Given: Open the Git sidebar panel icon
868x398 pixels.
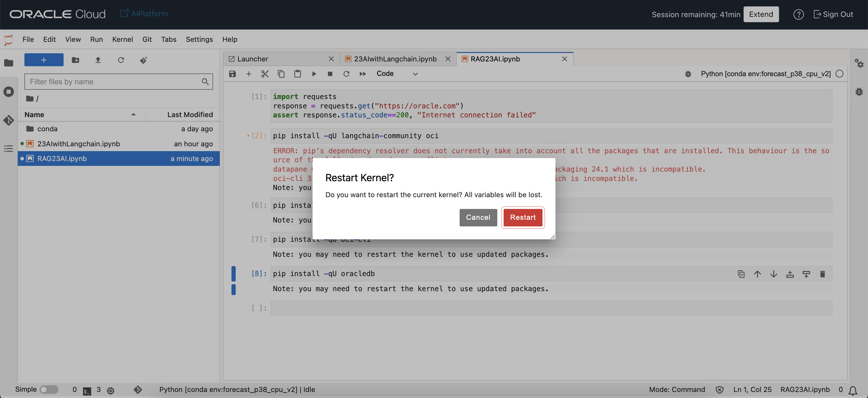Looking at the screenshot, I should pos(9,120).
